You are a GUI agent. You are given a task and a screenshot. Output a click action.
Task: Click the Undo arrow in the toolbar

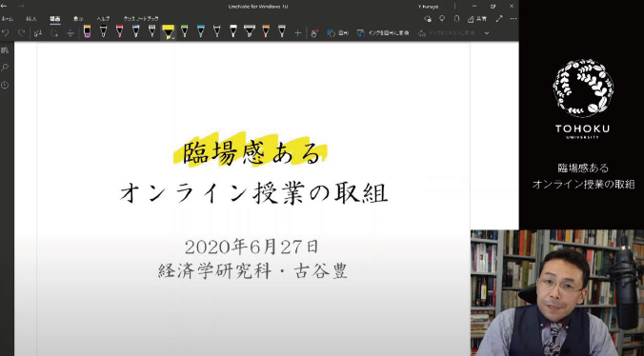[6, 32]
